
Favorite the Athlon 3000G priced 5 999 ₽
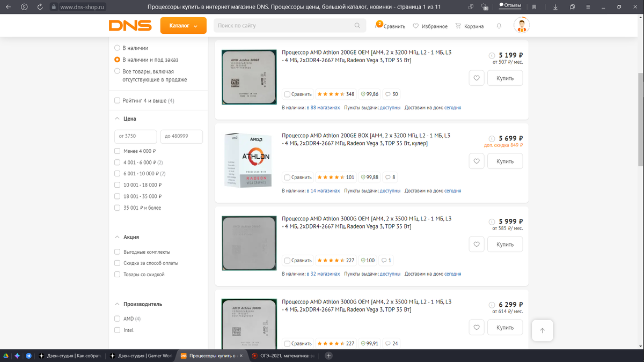point(477,245)
